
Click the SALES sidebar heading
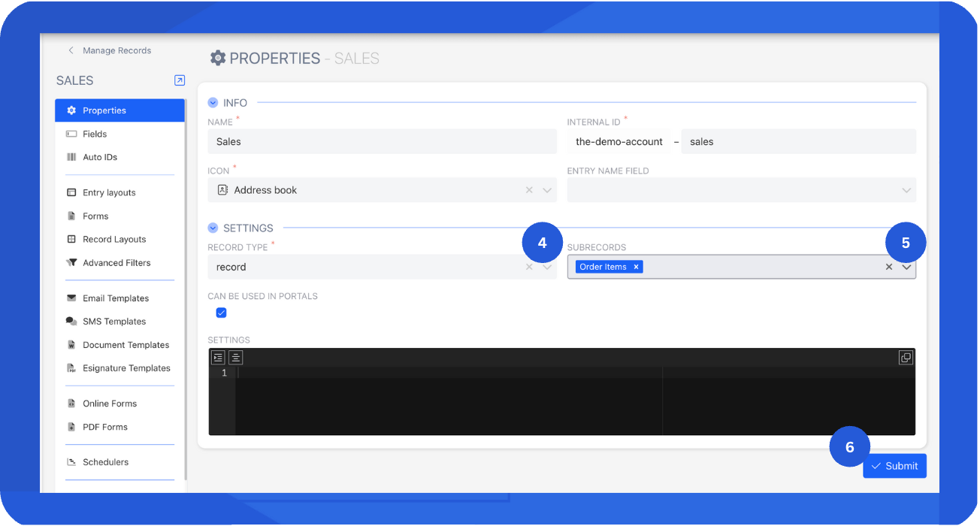pyautogui.click(x=75, y=80)
